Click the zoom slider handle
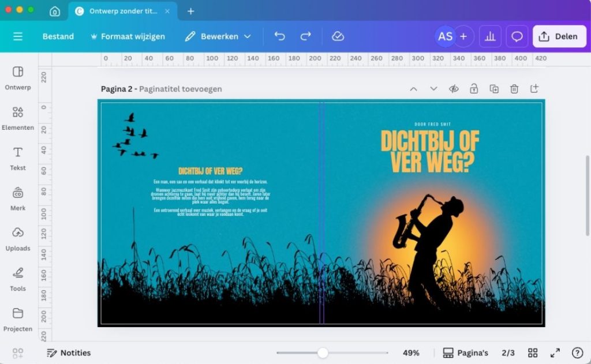Viewport: 591px width, 364px height. (323, 353)
